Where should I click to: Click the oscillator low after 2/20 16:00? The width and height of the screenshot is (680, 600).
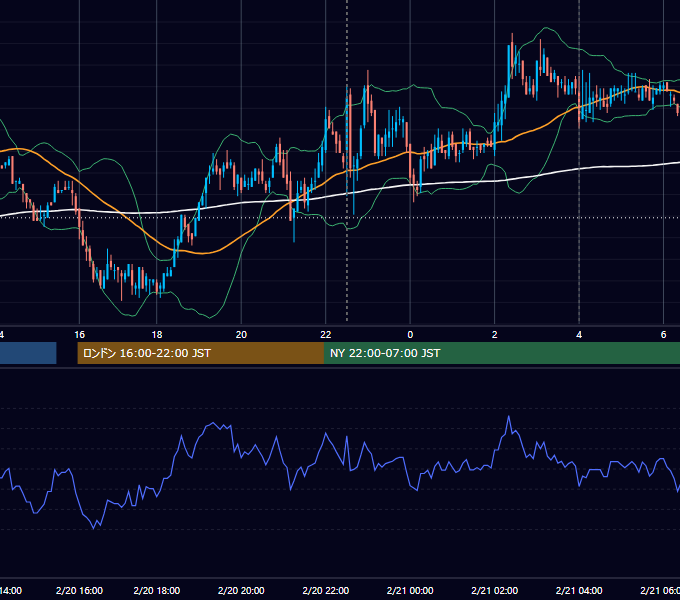94,528
